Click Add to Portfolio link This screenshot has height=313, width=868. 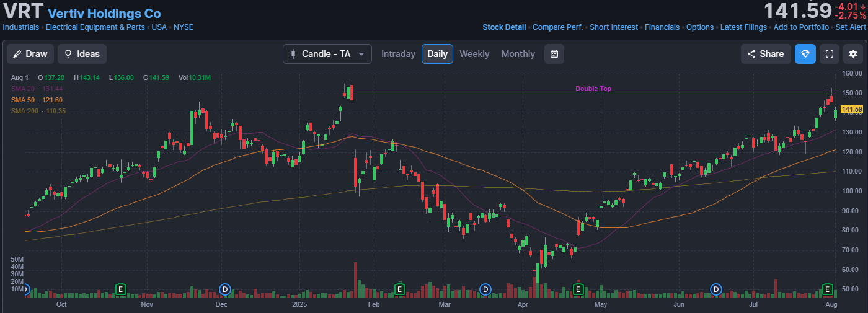(800, 27)
